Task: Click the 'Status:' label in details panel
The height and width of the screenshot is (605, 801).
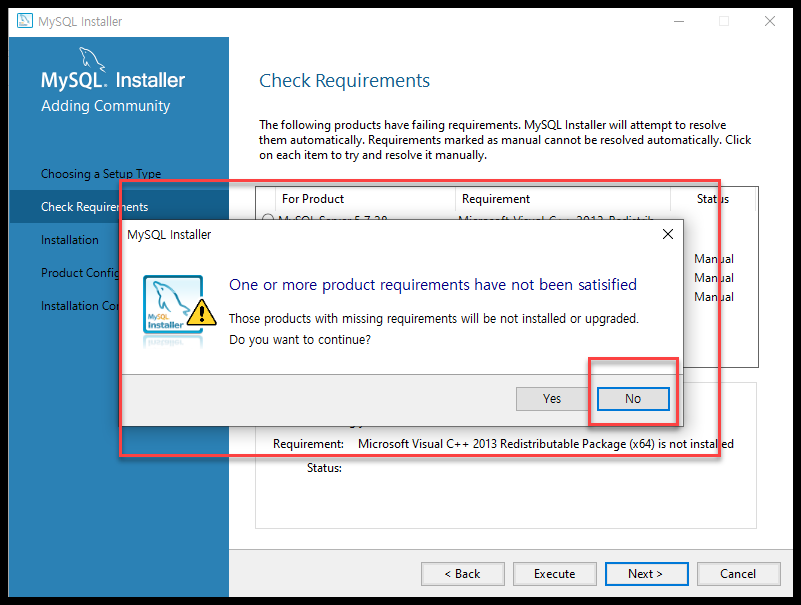Action: [324, 468]
